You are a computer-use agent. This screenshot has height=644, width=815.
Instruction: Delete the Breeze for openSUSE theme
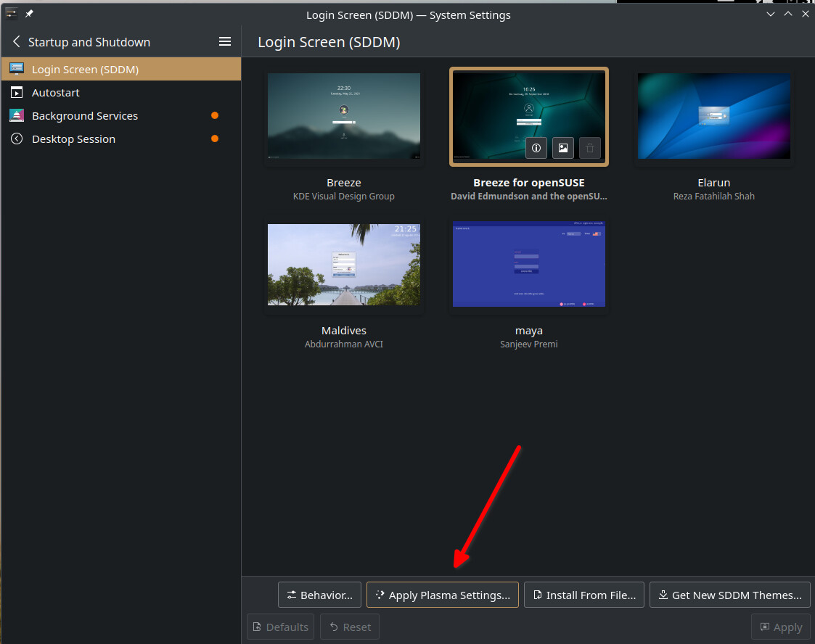[x=590, y=148]
